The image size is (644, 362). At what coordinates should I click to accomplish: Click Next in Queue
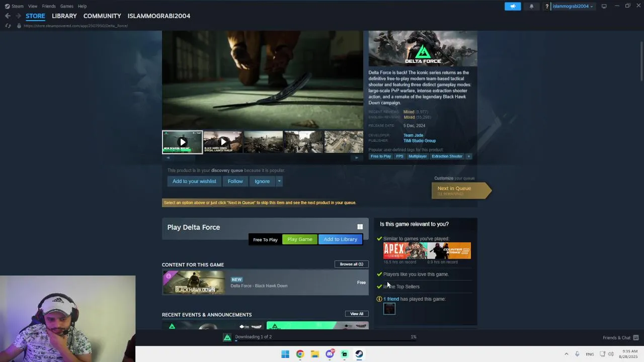(x=460, y=191)
